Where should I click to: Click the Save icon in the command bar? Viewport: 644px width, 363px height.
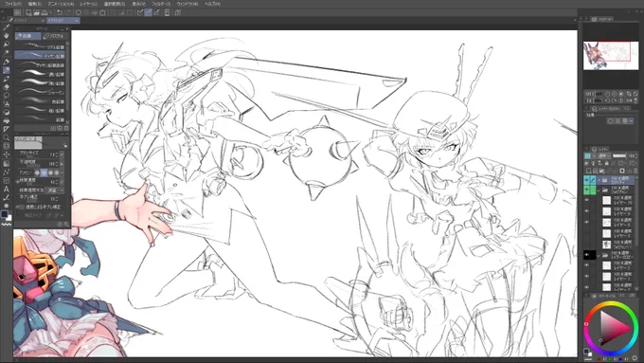pos(44,12)
